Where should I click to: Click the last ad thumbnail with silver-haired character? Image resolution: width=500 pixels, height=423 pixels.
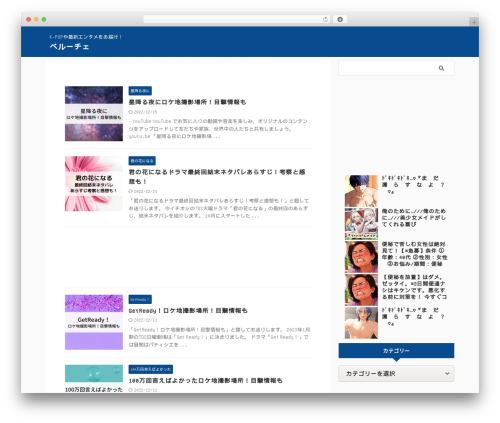click(361, 323)
